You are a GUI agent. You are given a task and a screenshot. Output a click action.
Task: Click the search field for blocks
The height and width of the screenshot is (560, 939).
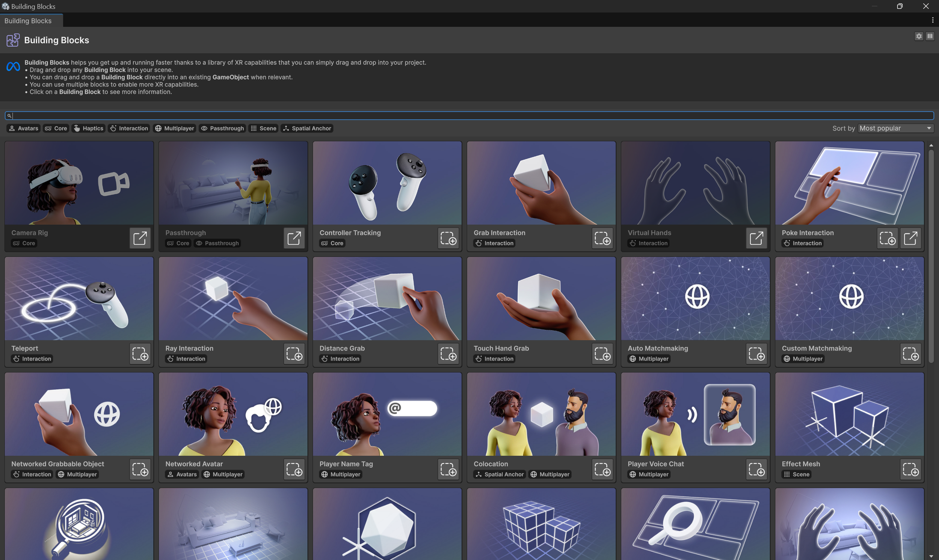coord(469,115)
